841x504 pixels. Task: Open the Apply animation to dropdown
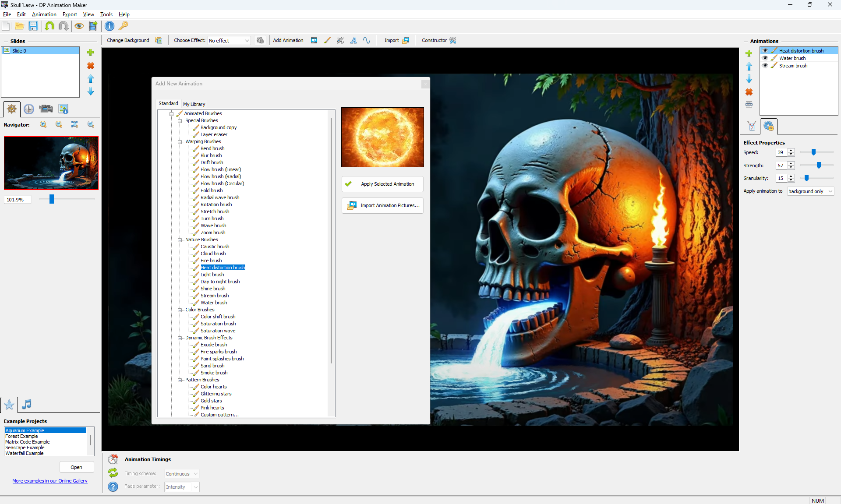pos(810,191)
